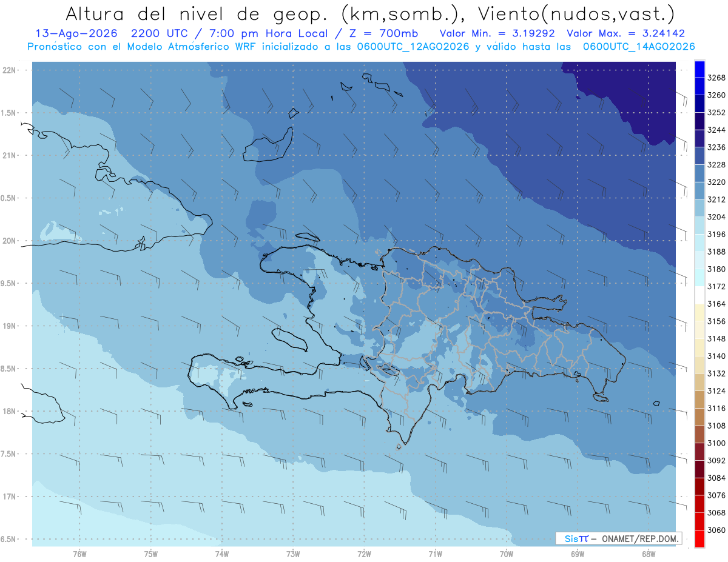Click the "75W" longitude label
This screenshot has width=728, height=562.
pyautogui.click(x=151, y=554)
